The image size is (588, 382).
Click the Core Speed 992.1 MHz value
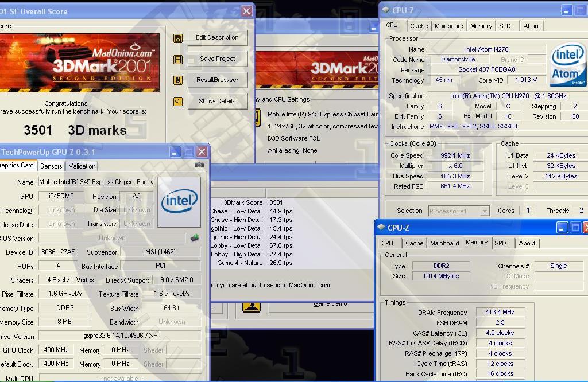(x=455, y=156)
